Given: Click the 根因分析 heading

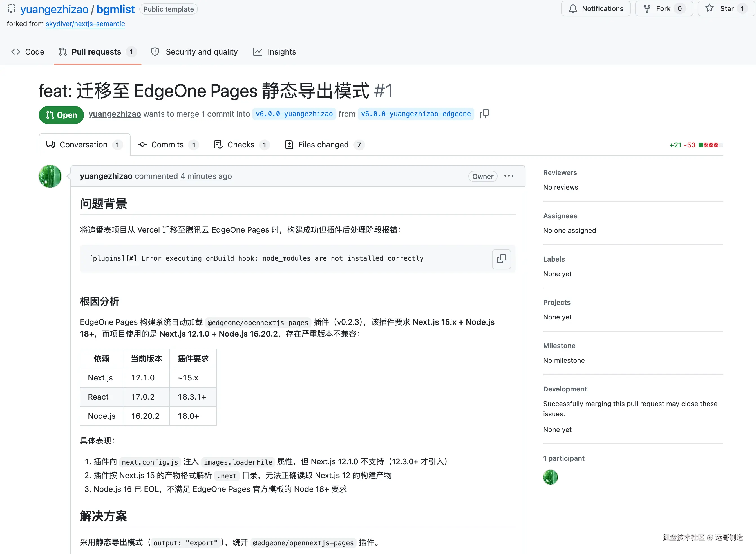Looking at the screenshot, I should point(99,301).
